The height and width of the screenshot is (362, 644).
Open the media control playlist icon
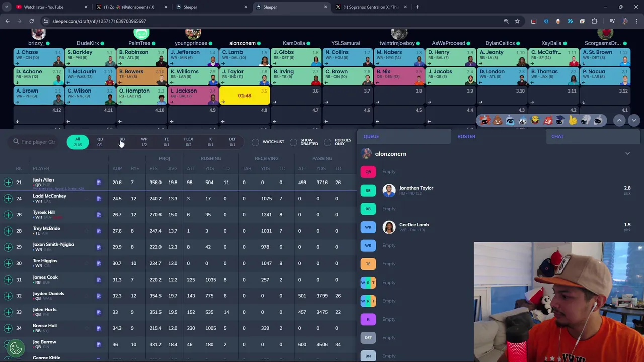click(612, 21)
